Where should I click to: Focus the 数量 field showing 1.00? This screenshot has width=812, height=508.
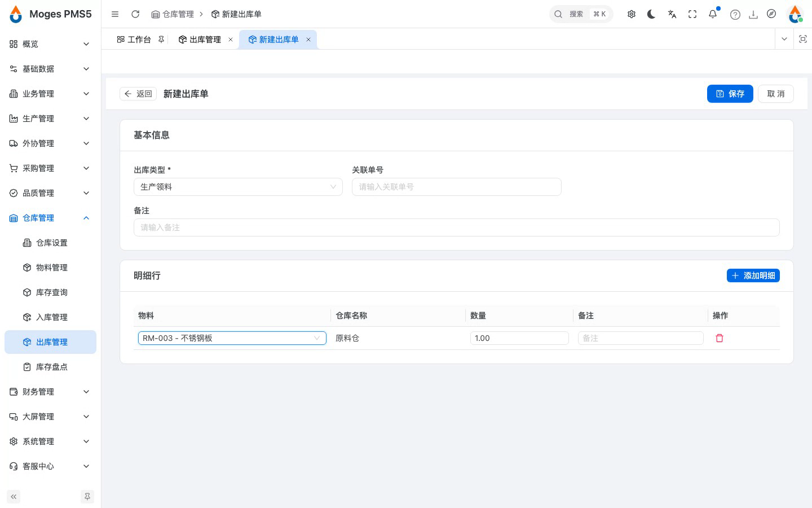pyautogui.click(x=519, y=338)
